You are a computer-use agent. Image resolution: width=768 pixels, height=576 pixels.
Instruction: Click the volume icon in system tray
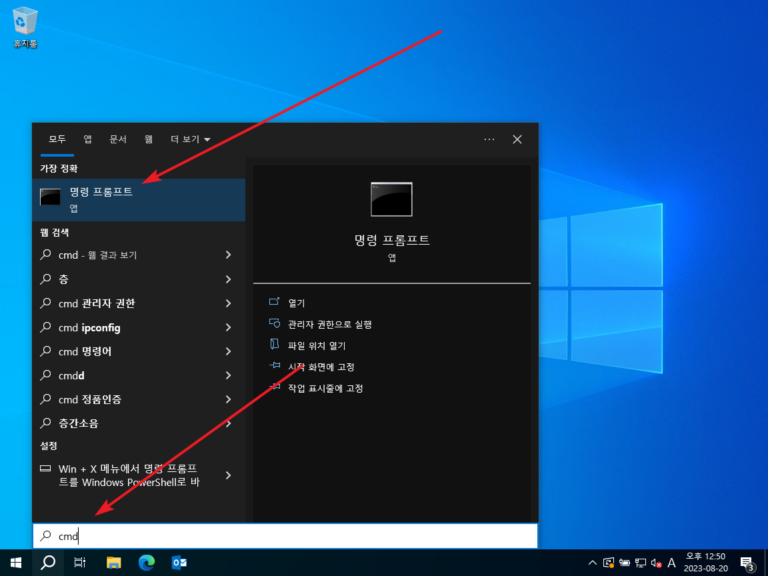(x=655, y=562)
